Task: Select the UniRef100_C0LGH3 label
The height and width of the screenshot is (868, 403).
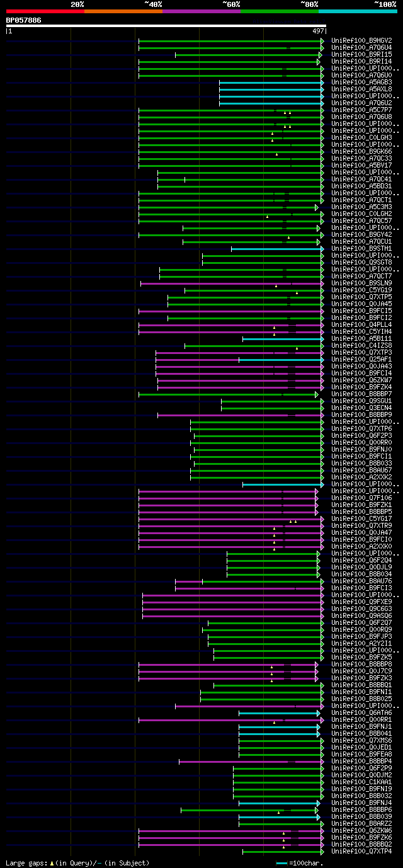Action: coord(361,137)
